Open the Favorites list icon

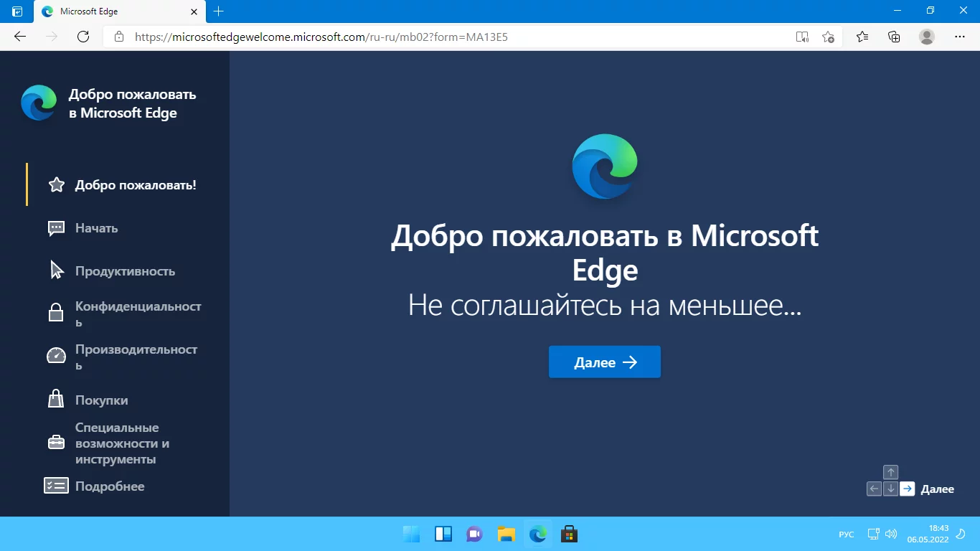(862, 37)
